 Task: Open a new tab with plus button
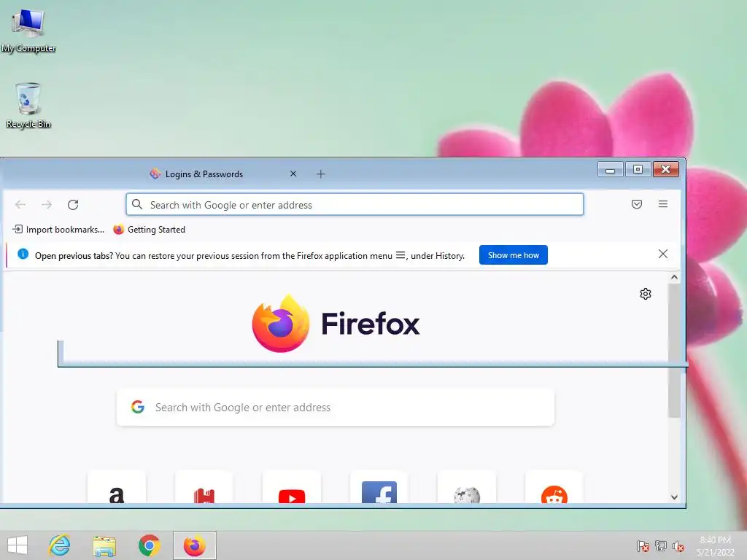(x=321, y=174)
